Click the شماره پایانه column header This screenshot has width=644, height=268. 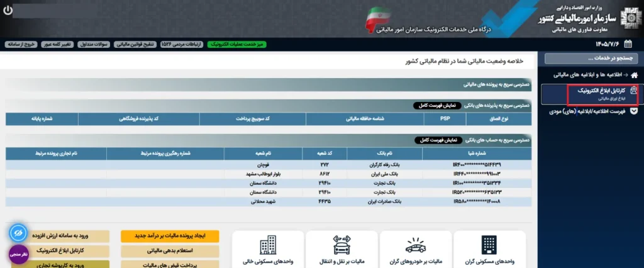[x=42, y=119]
